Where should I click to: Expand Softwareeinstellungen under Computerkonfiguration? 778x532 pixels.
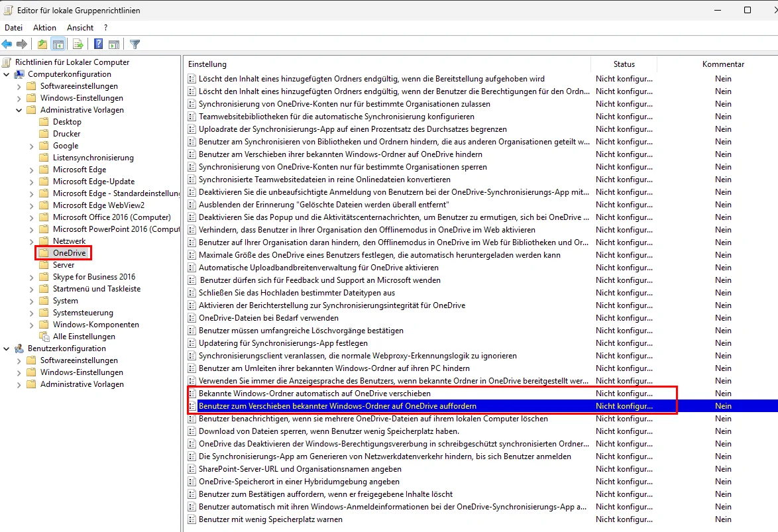(x=19, y=86)
